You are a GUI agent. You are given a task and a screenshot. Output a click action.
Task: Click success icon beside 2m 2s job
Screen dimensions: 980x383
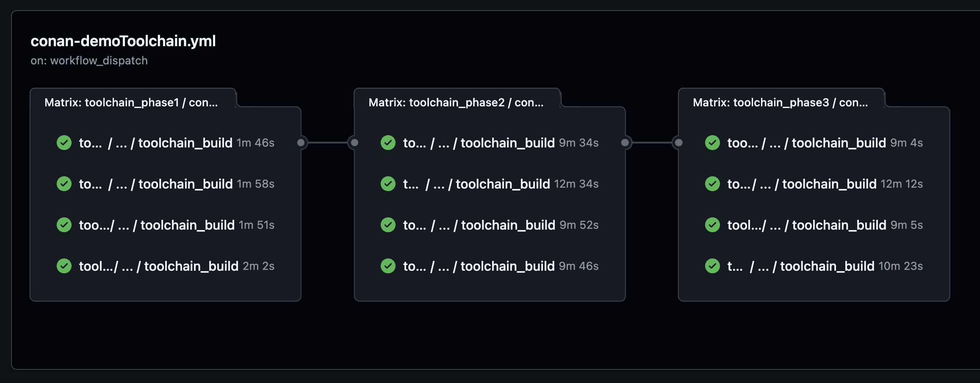click(64, 266)
